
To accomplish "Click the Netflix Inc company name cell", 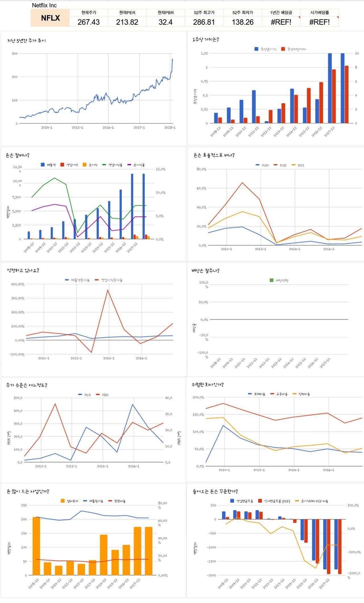I will click(x=44, y=5).
